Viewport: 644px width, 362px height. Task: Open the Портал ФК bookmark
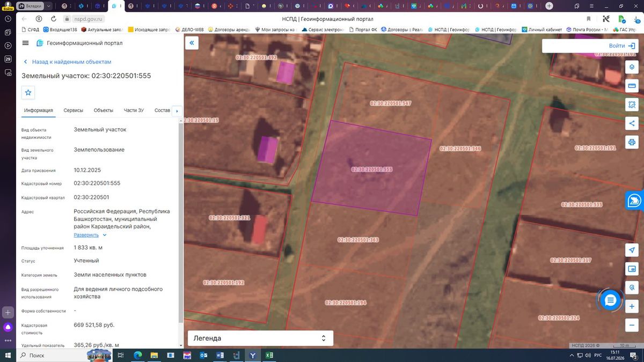tap(363, 29)
